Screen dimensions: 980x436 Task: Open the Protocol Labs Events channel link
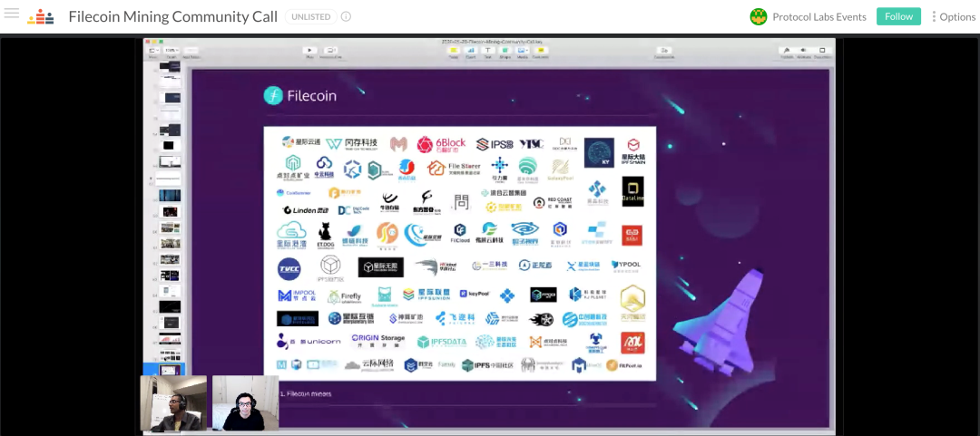click(x=819, y=17)
